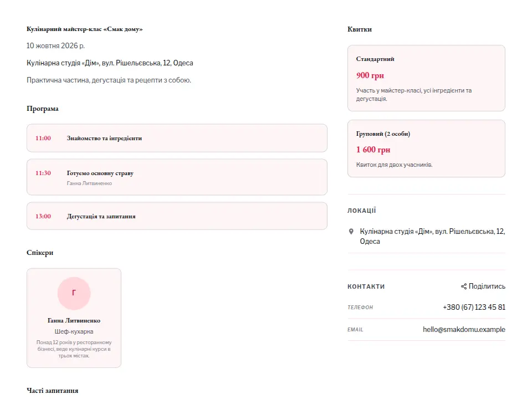Click the date 10 жовтня 2026 р.
The image size is (532, 399).
click(x=55, y=45)
